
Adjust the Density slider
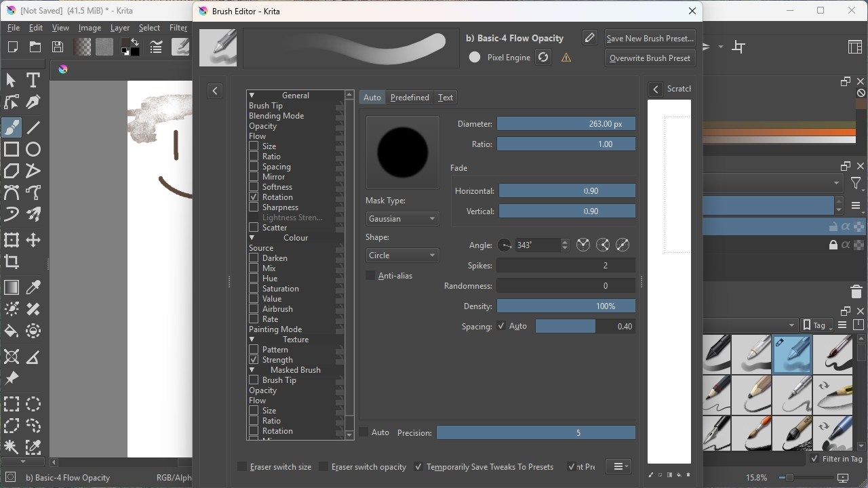point(566,306)
